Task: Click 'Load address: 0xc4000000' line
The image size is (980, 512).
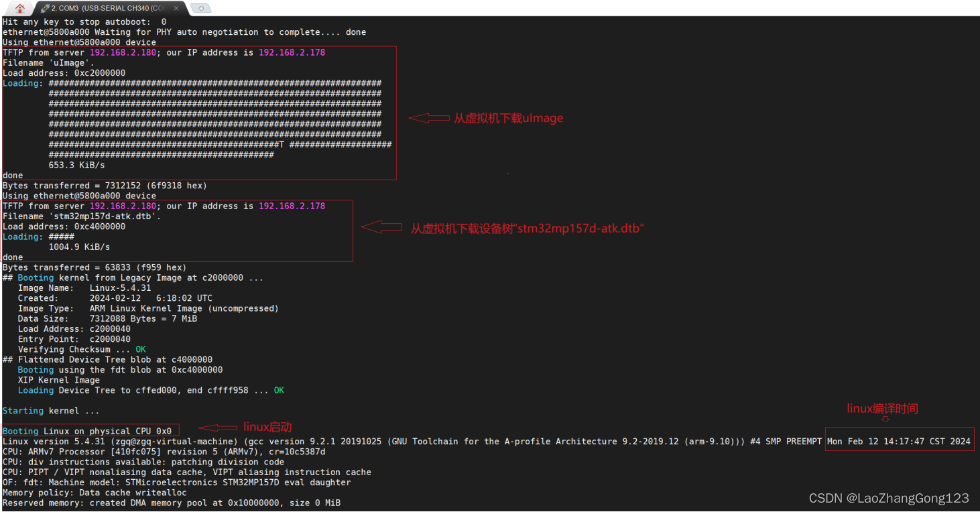Action: tap(64, 227)
